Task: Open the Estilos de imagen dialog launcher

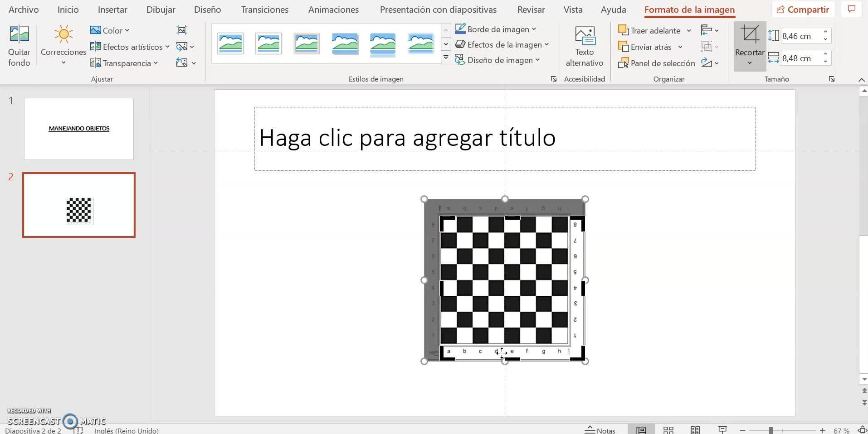Action: coord(553,79)
